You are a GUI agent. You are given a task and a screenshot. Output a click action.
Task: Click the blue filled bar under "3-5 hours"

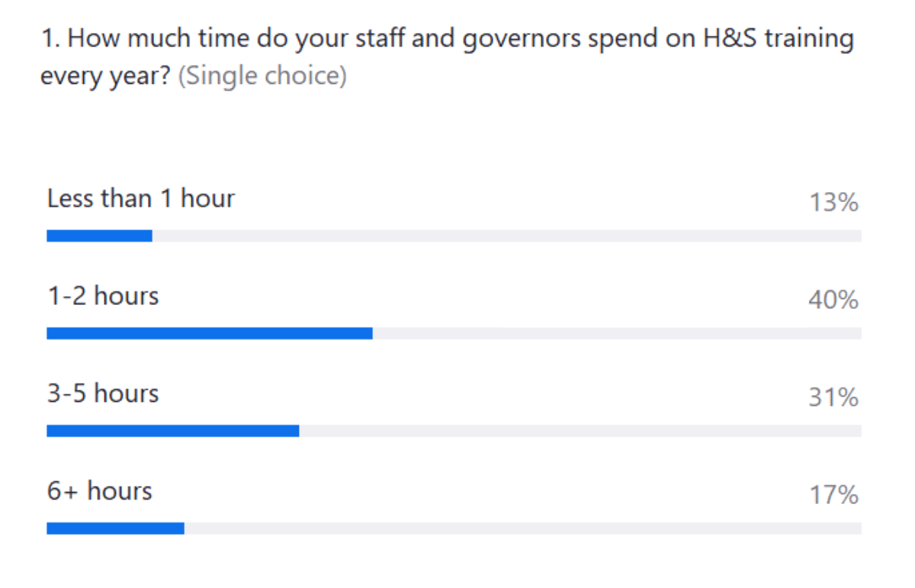pos(173,431)
